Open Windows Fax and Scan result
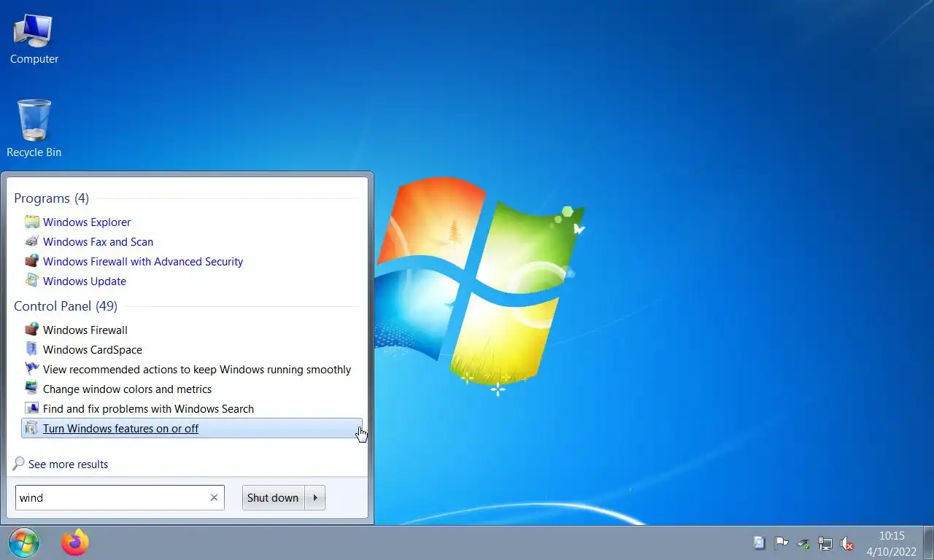Image resolution: width=934 pixels, height=560 pixels. click(98, 241)
